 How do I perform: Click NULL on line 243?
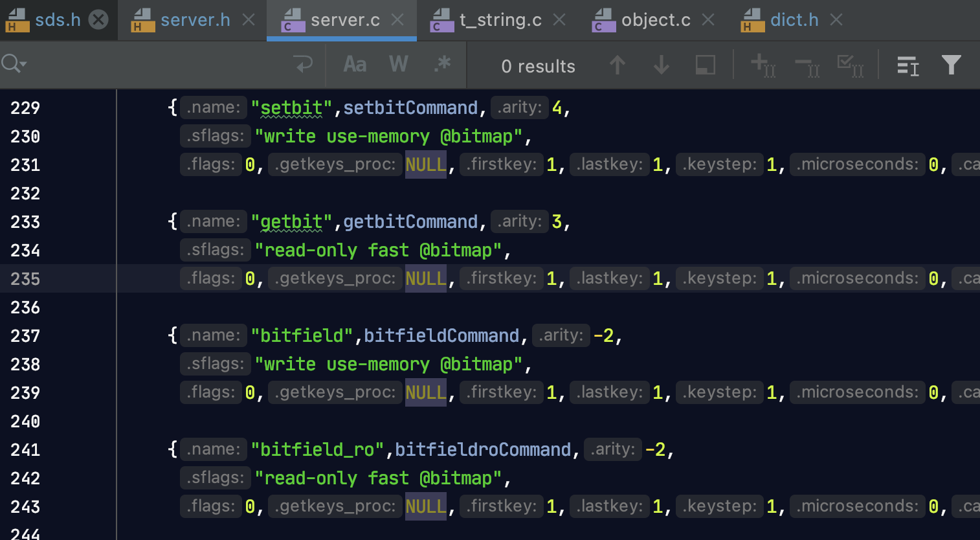(x=426, y=507)
